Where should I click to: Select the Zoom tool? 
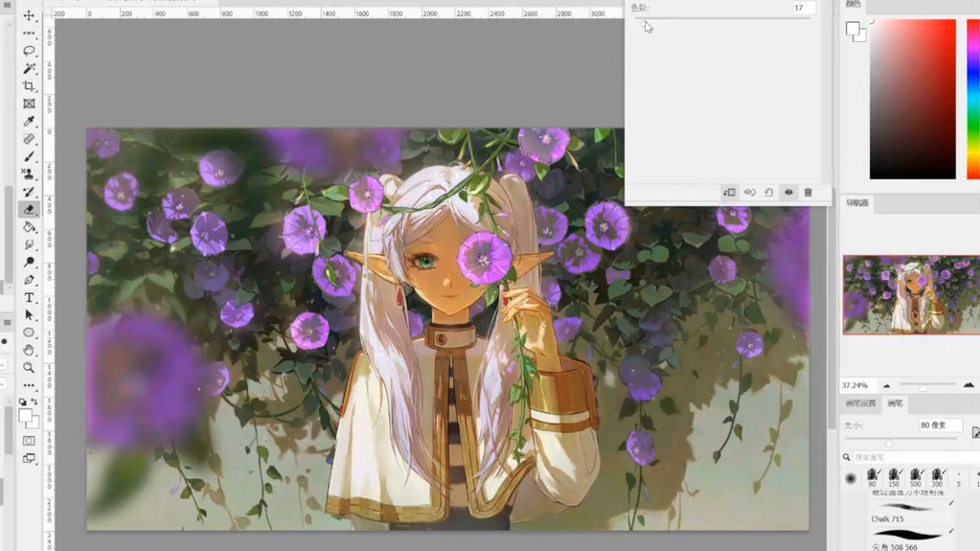(29, 368)
